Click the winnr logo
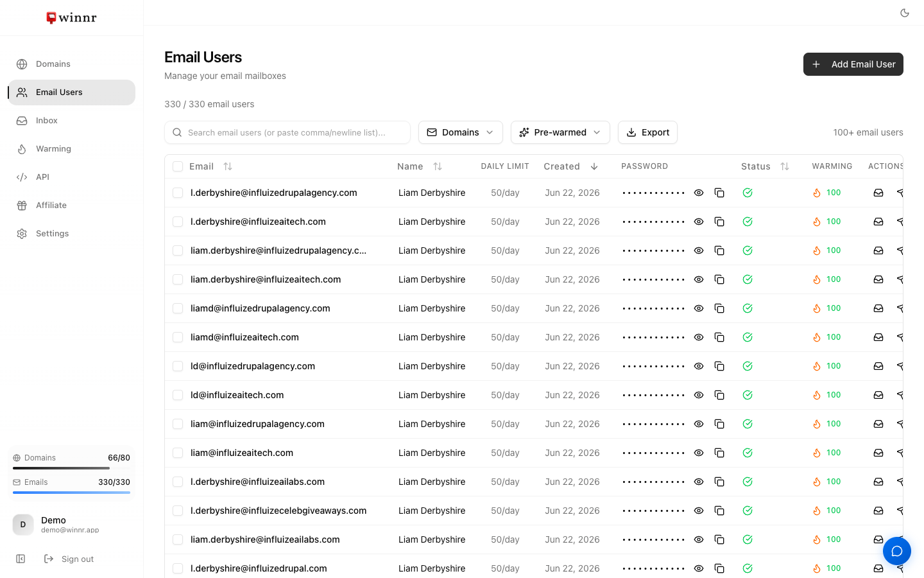 pos(71,17)
